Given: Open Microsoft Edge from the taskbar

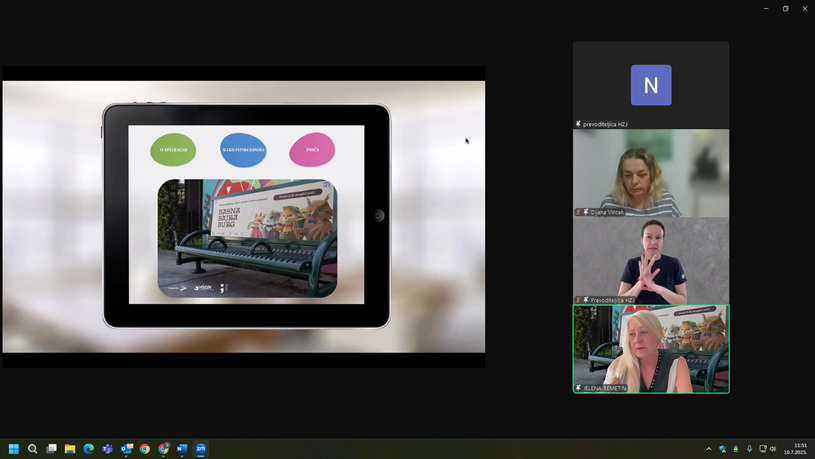Looking at the screenshot, I should tap(88, 449).
